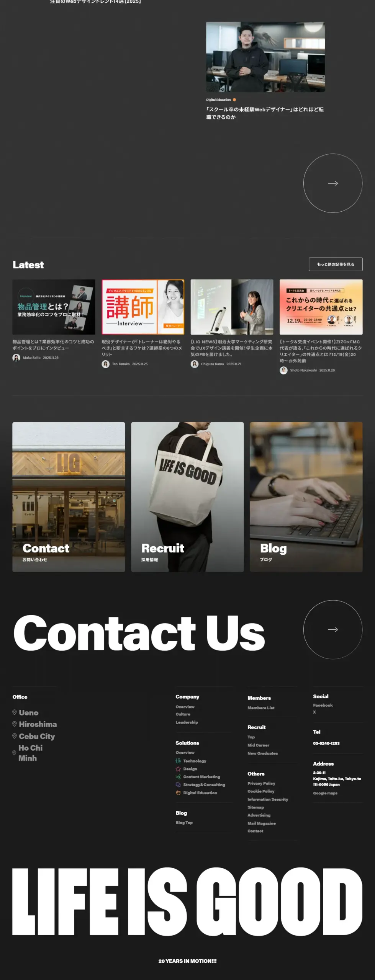Click the orange Digital Education category dot
375x980 pixels.
click(234, 100)
